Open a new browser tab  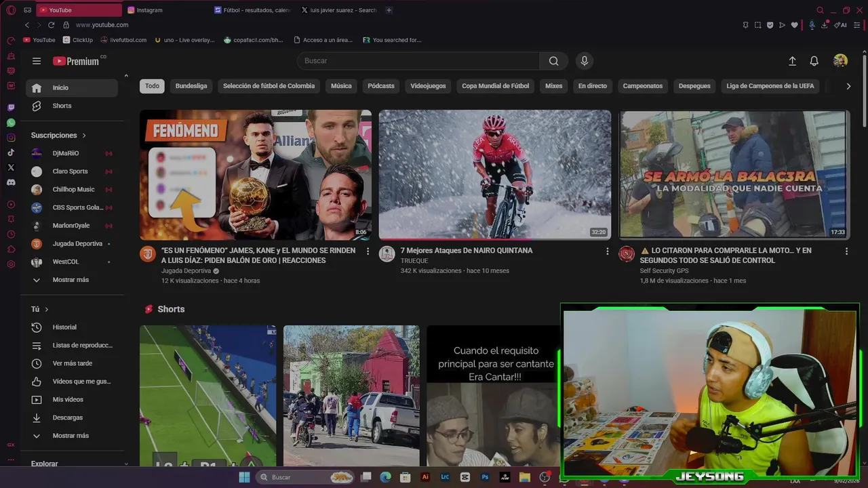389,10
